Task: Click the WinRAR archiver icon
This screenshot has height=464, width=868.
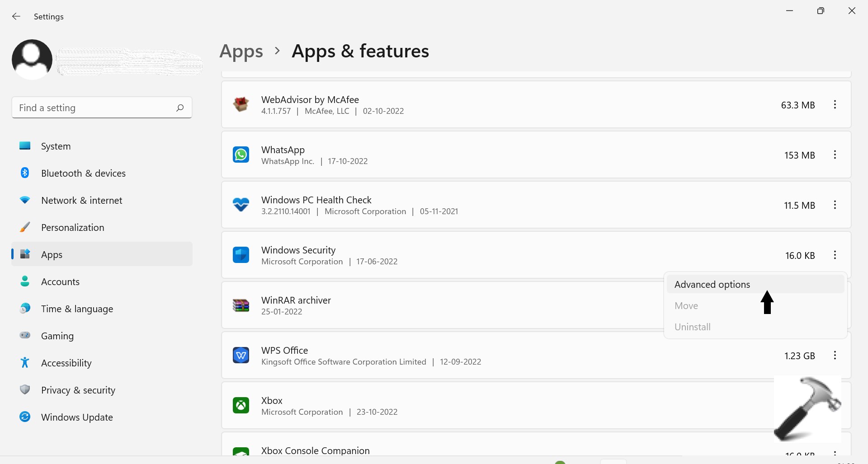Action: coord(241,305)
